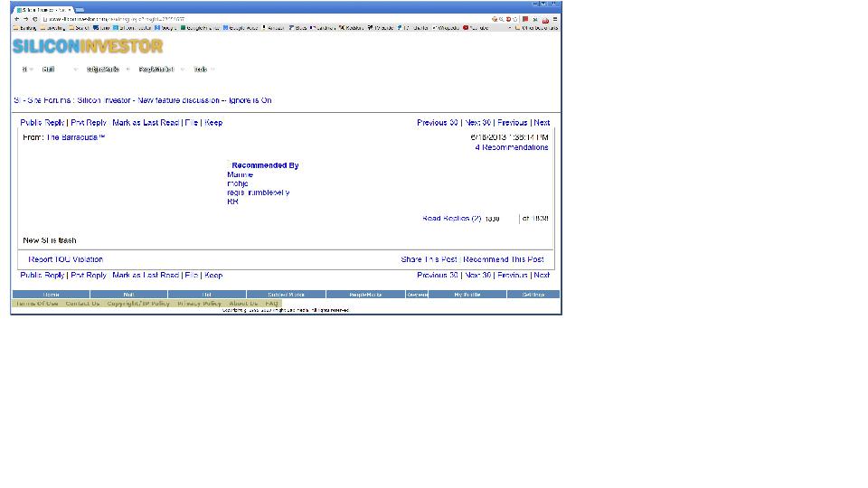
Task: Open the YouTube bookmark
Action: pyautogui.click(x=476, y=28)
